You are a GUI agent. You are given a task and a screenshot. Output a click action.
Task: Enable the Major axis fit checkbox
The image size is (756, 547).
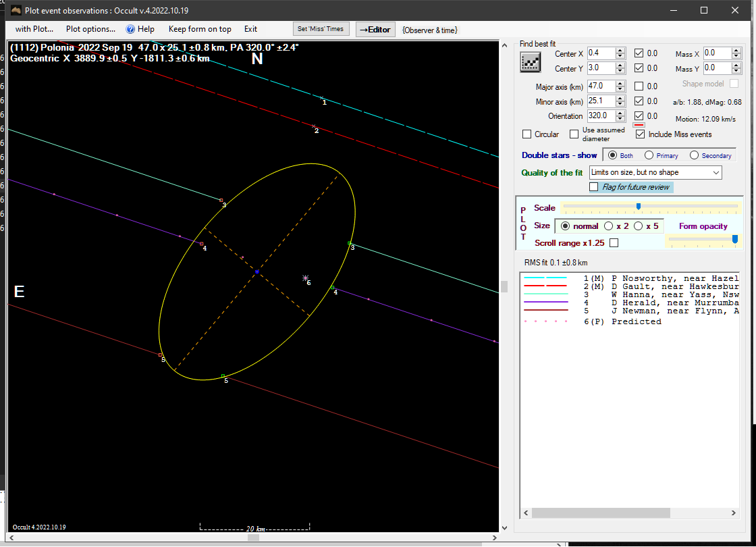click(x=639, y=86)
